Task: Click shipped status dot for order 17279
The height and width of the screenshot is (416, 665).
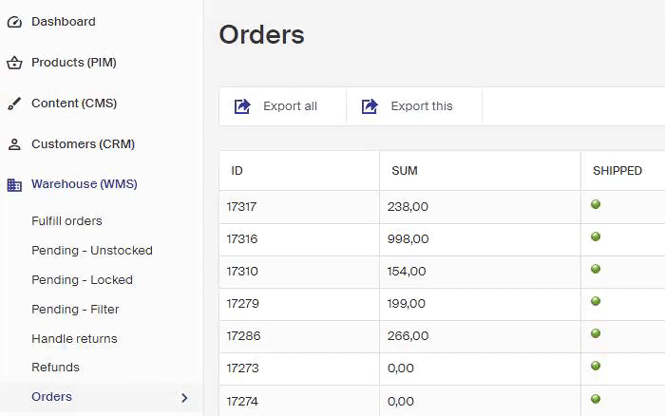Action: (596, 301)
